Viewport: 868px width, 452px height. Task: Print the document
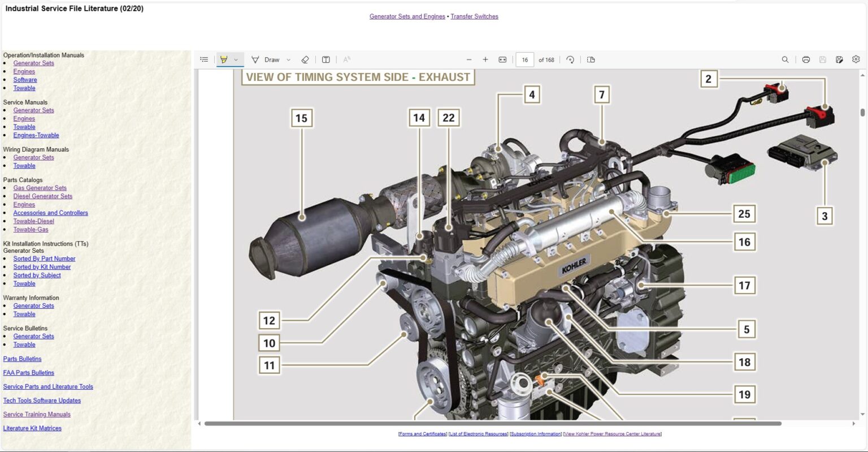[806, 59]
